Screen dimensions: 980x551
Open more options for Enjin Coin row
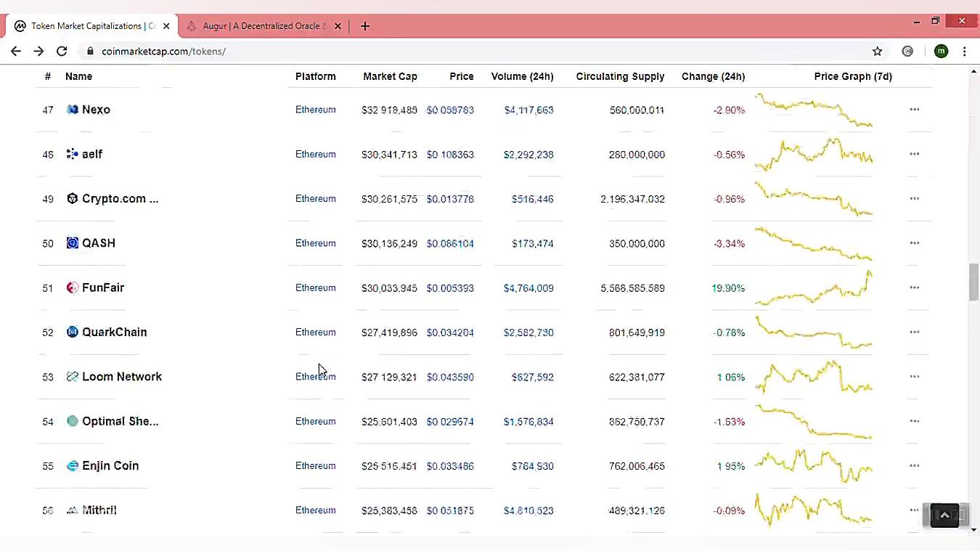(915, 465)
